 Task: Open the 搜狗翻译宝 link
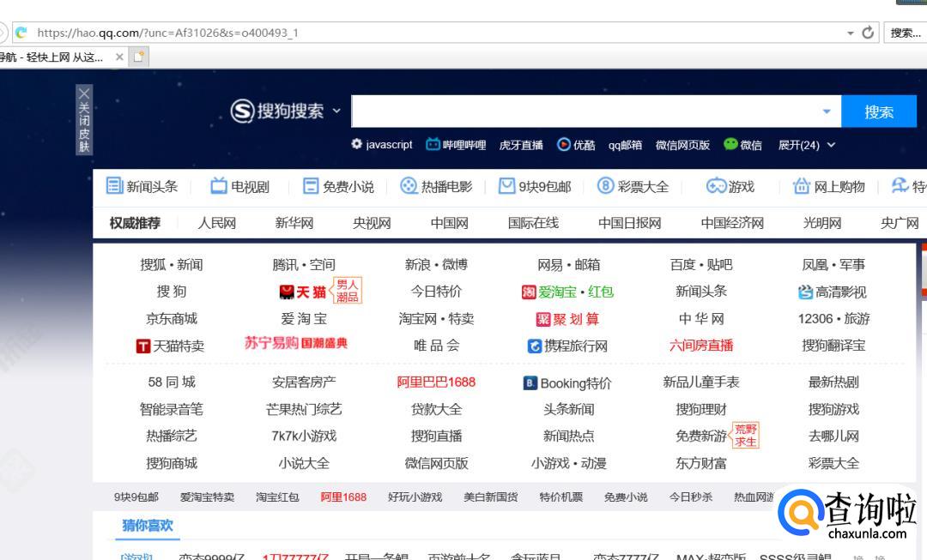tap(833, 345)
